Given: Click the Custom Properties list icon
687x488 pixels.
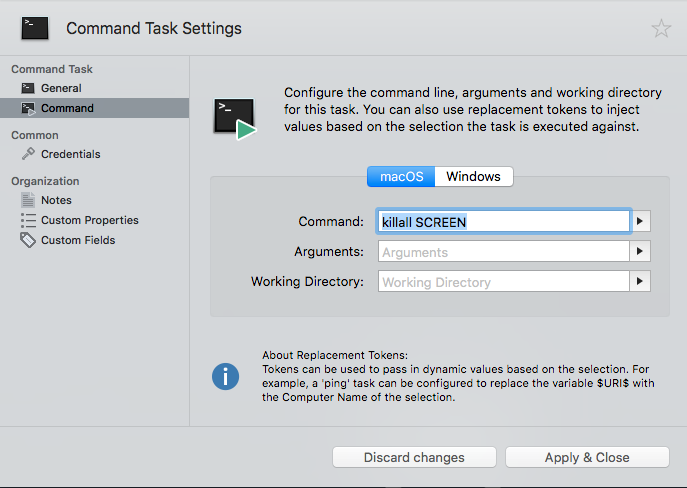Looking at the screenshot, I should 28,220.
